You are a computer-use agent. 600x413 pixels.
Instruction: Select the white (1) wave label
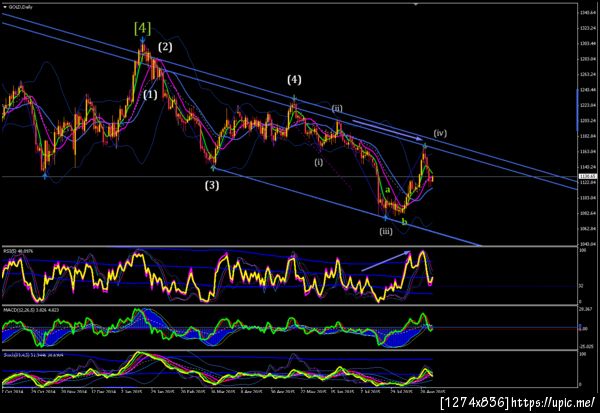(x=150, y=95)
